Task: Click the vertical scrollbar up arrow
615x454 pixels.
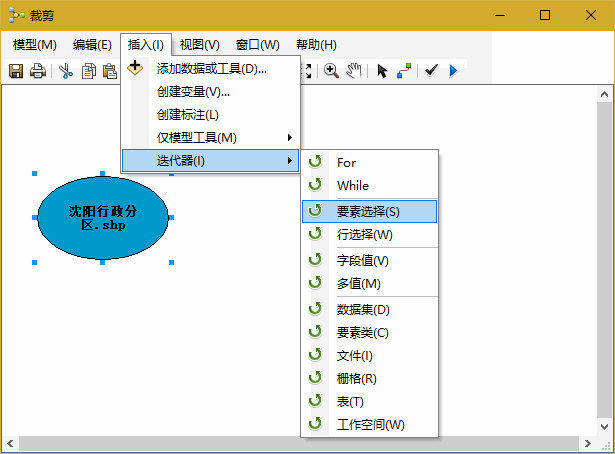Action: click(x=604, y=94)
